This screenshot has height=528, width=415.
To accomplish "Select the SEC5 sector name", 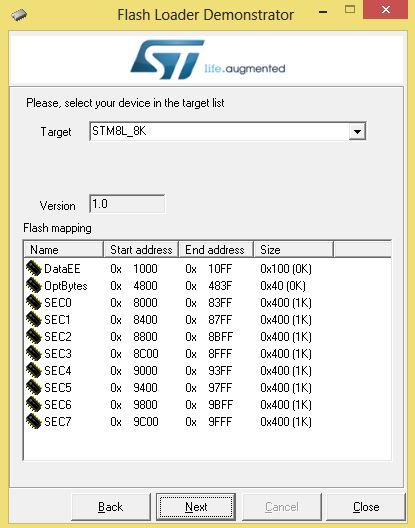I will click(58, 388).
